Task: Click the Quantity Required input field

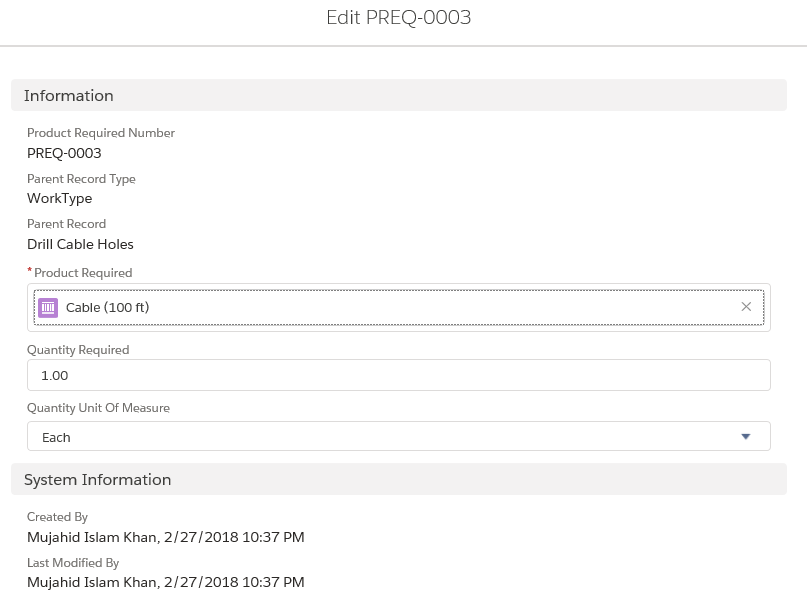Action: pos(398,375)
